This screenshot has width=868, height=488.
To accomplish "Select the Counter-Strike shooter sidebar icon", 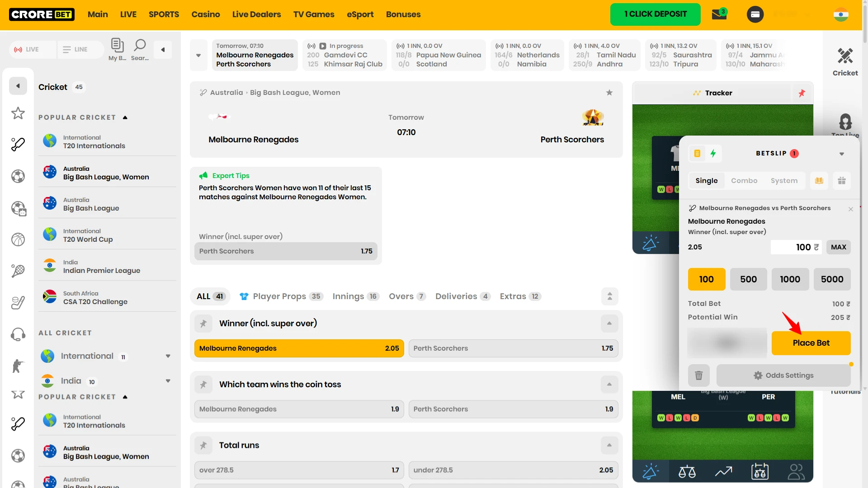I will (18, 366).
